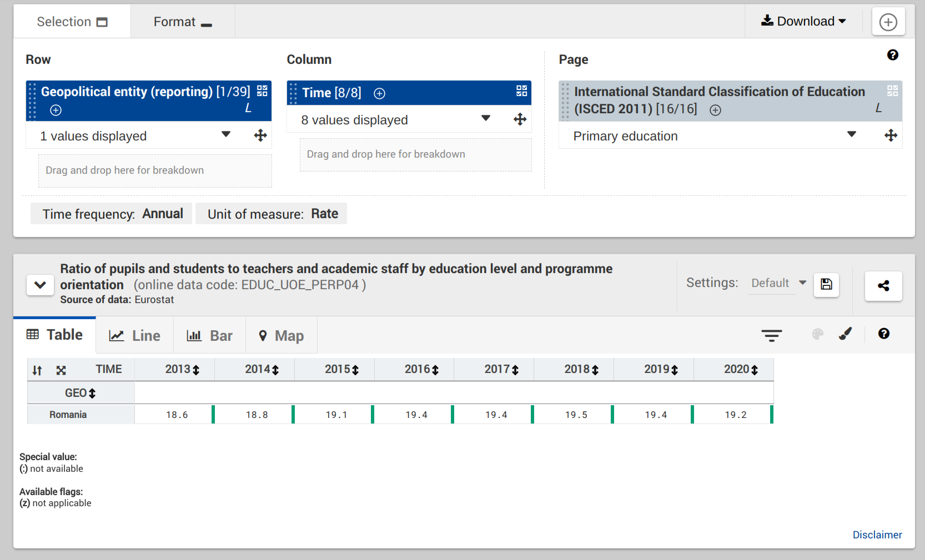Click the share icon button
This screenshot has width=925, height=560.
pyautogui.click(x=883, y=286)
